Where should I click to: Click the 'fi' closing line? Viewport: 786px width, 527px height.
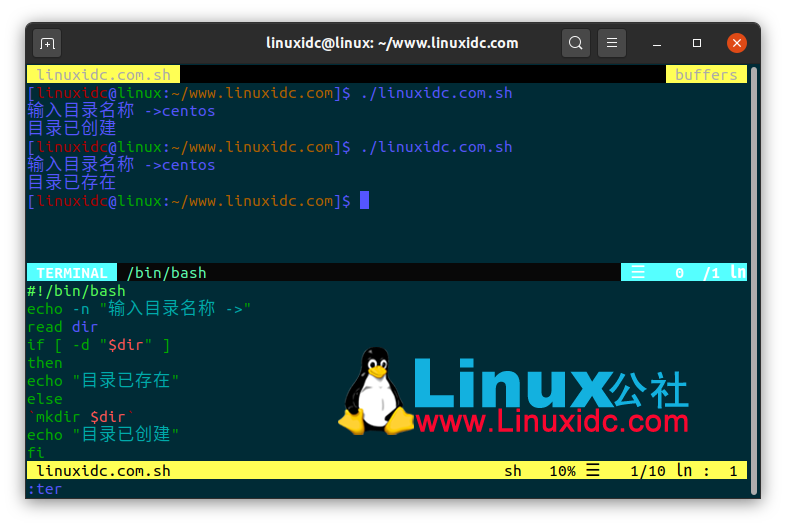coord(36,453)
